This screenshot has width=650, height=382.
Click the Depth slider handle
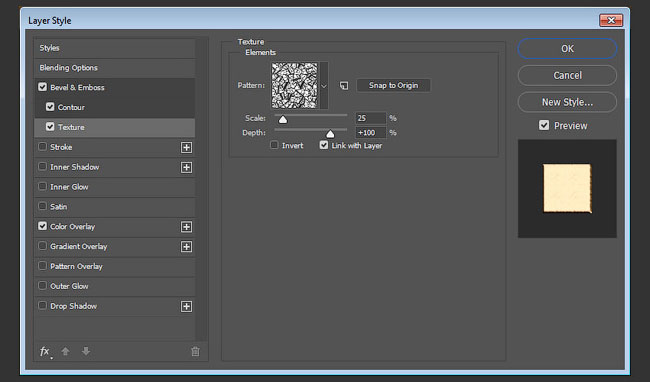[x=330, y=134]
